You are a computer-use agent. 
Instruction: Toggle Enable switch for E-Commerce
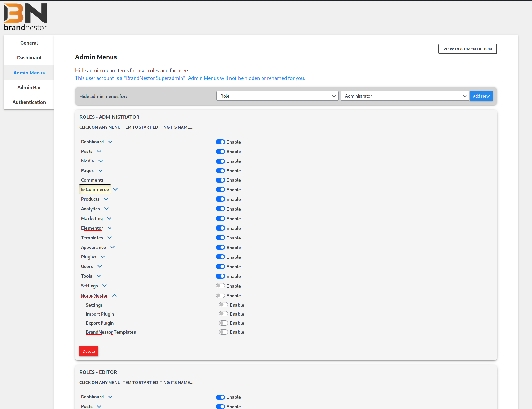220,190
